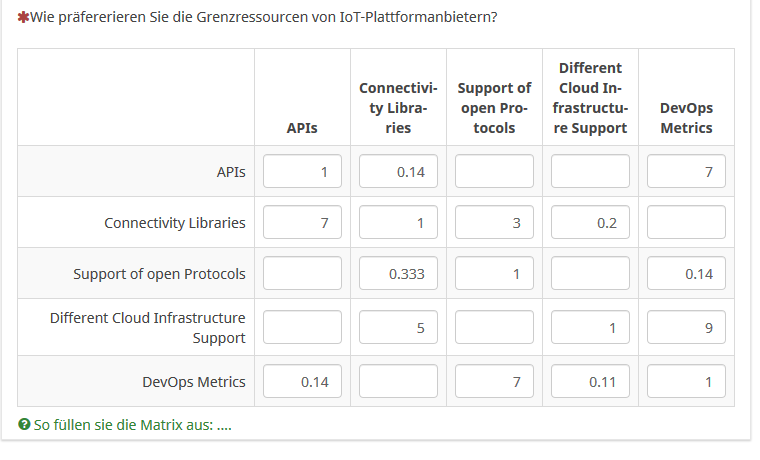The width and height of the screenshot is (760, 460).
Task: Select DevOps Metrics row, Support of open Protocols field
Action: 494,381
